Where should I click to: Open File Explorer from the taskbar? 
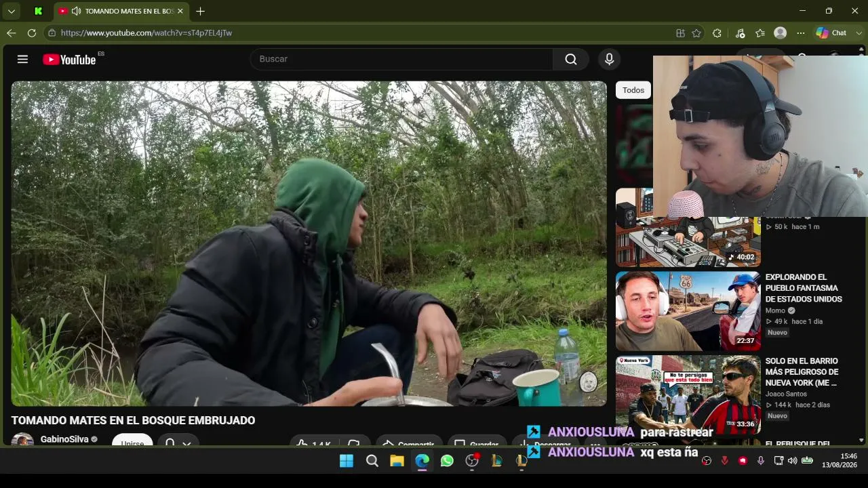(397, 461)
